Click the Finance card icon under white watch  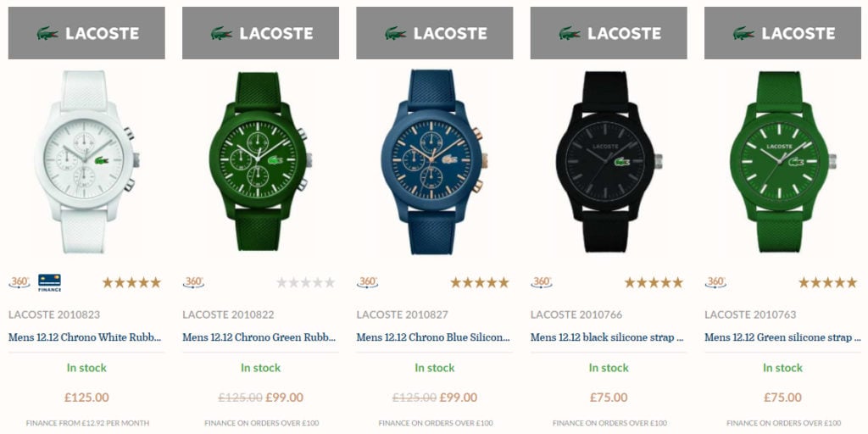pos(49,282)
